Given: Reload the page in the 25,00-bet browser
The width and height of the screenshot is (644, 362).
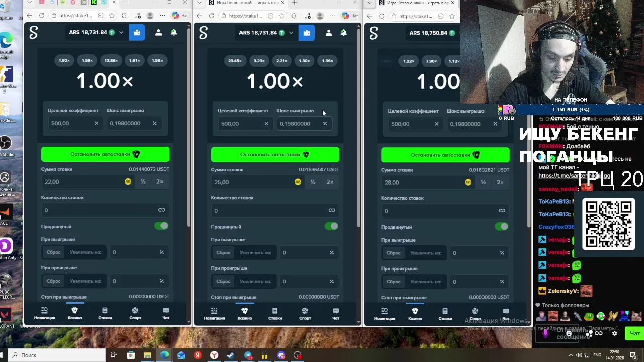Looking at the screenshot, I should coord(212,16).
